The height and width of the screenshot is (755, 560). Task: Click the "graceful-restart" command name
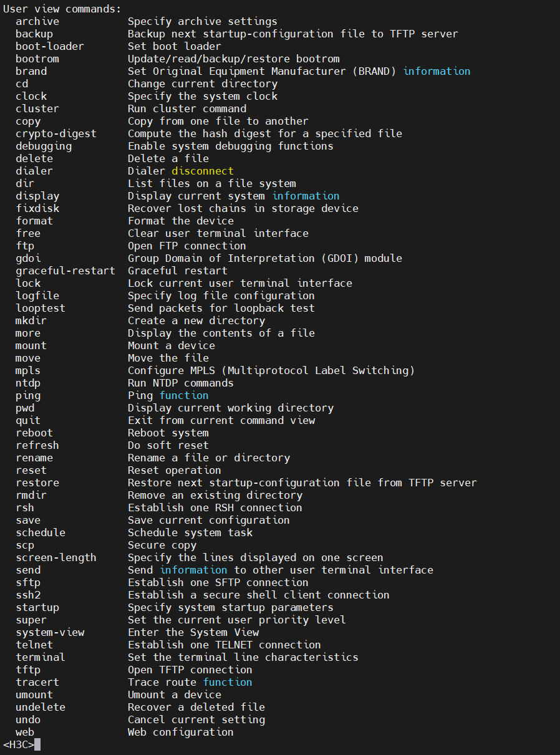65,271
